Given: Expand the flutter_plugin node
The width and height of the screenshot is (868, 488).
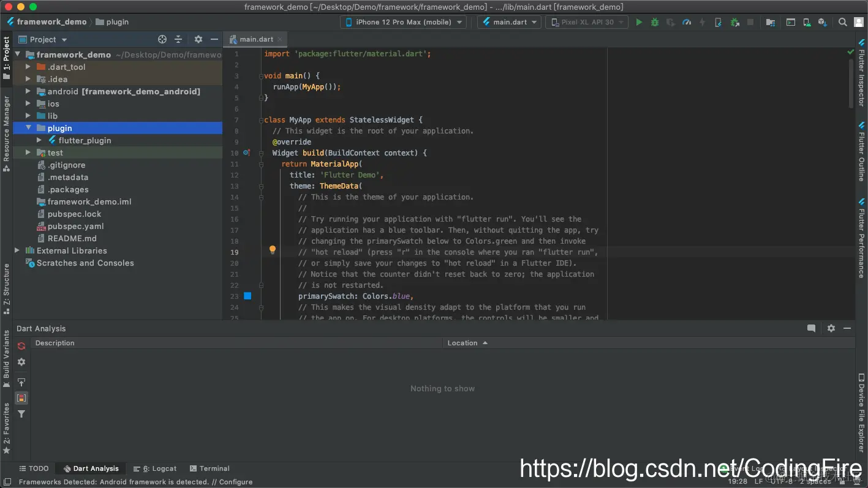Looking at the screenshot, I should (x=39, y=140).
